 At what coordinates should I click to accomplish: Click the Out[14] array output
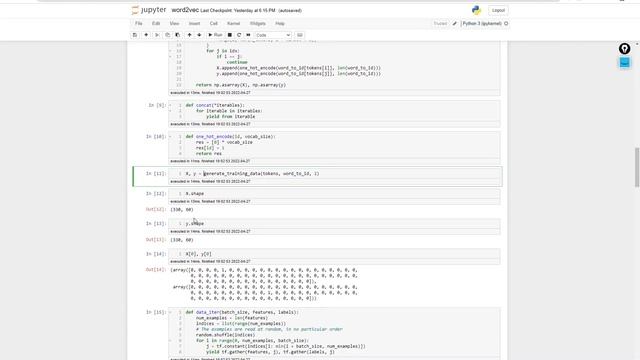[x=264, y=284]
